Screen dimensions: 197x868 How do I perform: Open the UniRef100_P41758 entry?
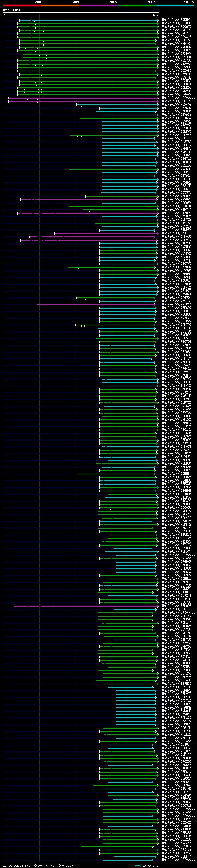(x=177, y=223)
